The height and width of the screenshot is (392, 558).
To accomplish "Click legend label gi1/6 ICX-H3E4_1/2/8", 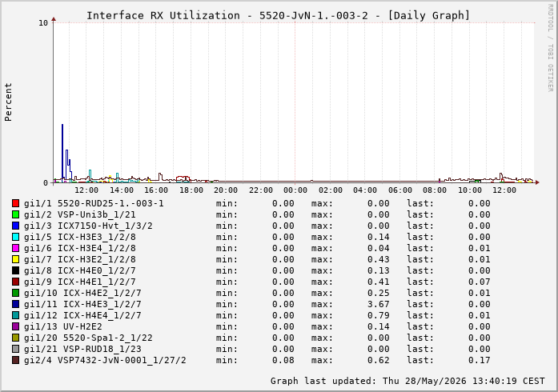I will 80,248.
